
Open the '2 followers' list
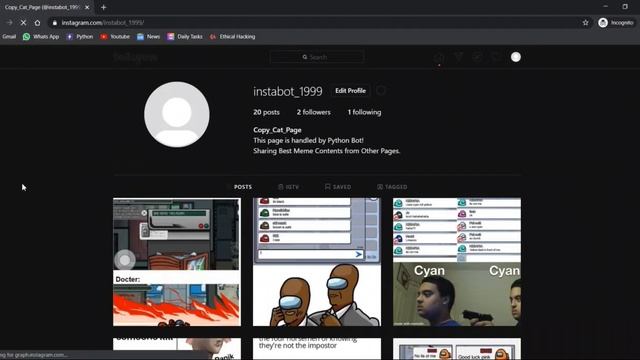pyautogui.click(x=313, y=112)
